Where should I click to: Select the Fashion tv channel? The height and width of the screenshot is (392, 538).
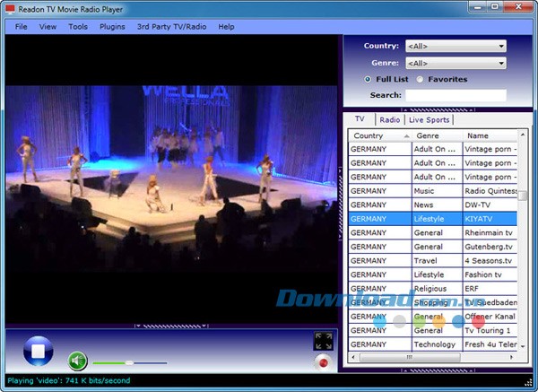tap(433, 274)
